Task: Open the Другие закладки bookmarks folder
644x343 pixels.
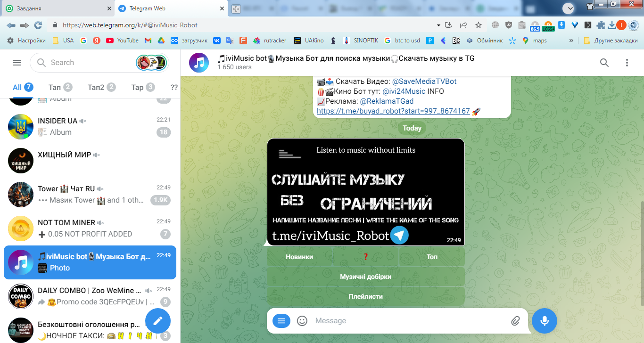Action: coord(611,41)
